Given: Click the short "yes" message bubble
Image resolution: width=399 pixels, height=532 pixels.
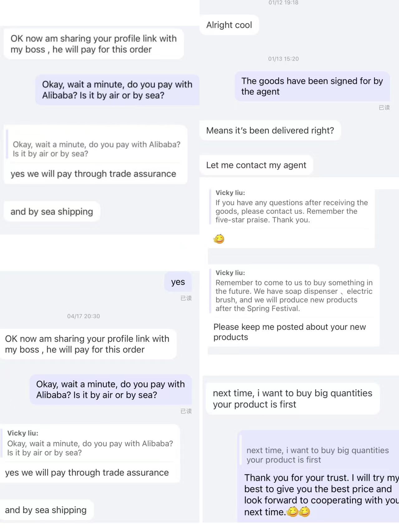Looking at the screenshot, I should click(x=178, y=282).
